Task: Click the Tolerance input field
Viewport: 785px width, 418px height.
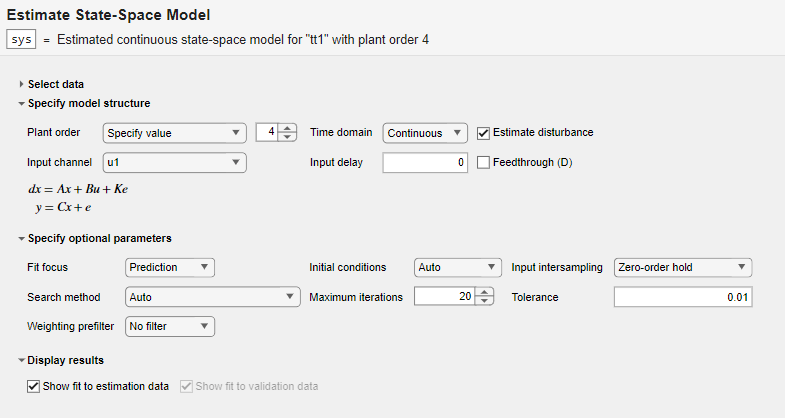Action: click(x=682, y=297)
